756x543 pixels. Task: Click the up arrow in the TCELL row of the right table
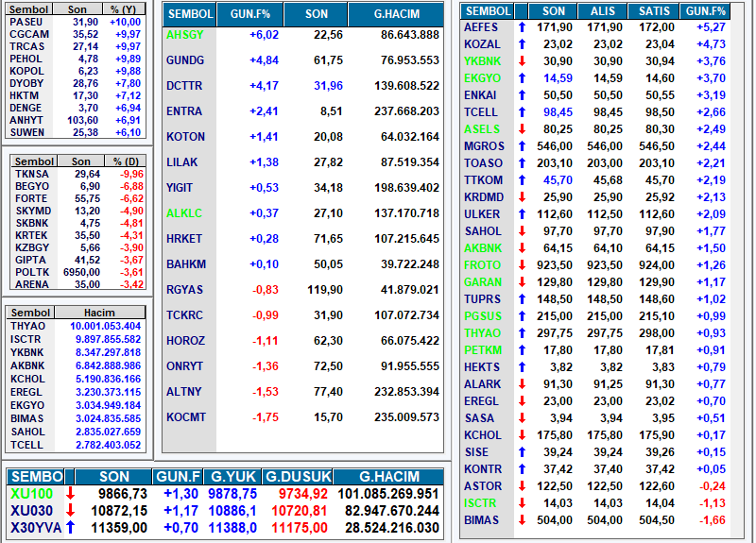tap(522, 112)
